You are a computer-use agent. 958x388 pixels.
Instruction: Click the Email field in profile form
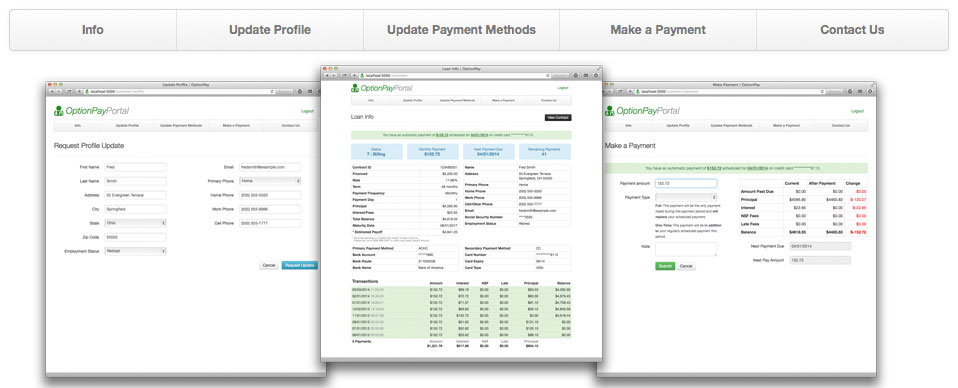[270, 167]
